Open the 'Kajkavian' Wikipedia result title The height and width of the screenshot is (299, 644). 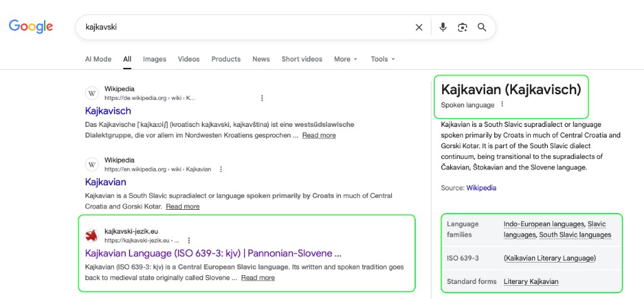click(106, 182)
